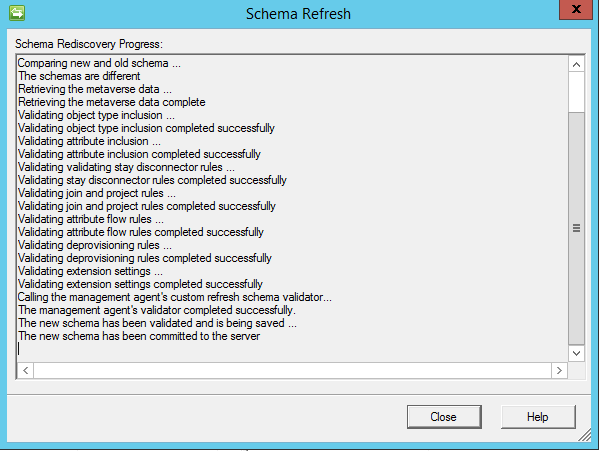Click the horizontal scrollbar track
The width and height of the screenshot is (599, 451).
[x=292, y=370]
